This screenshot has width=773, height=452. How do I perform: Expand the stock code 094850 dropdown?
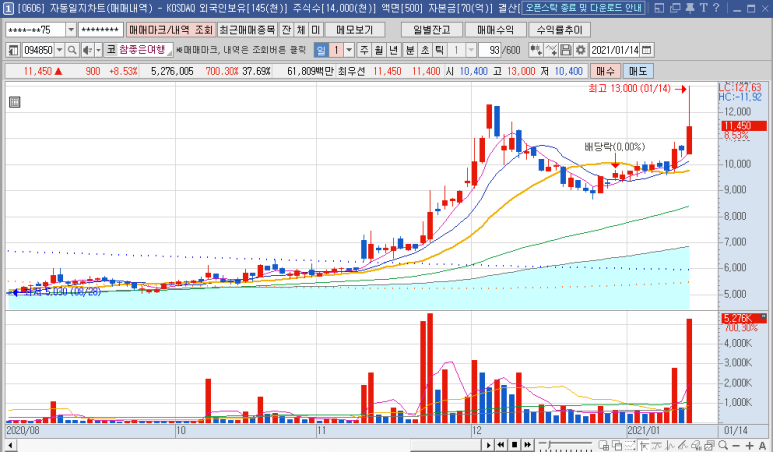[x=60, y=50]
